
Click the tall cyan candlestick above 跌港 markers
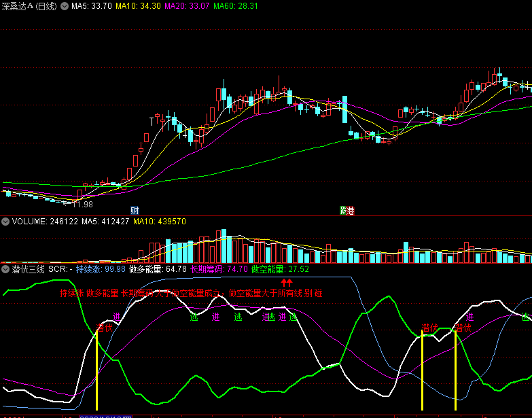coord(344,109)
